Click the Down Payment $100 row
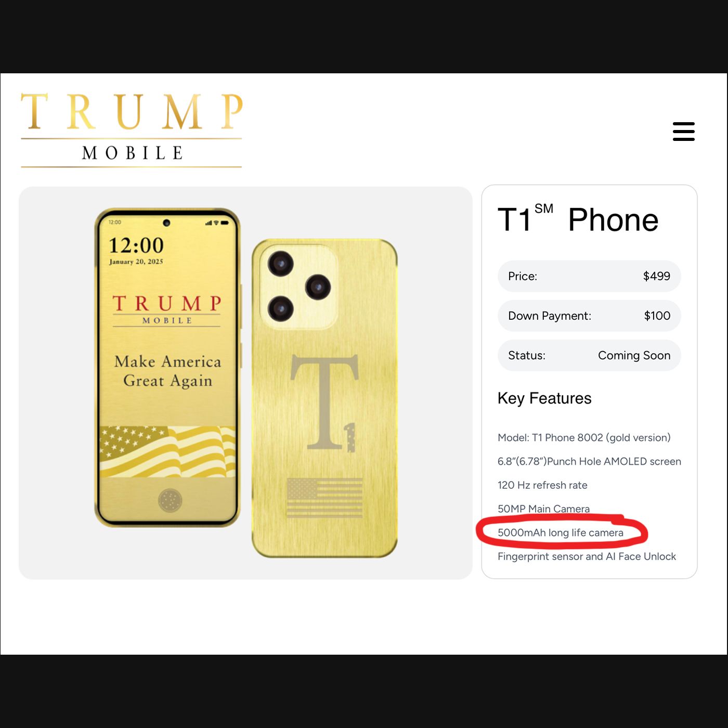 [589, 316]
